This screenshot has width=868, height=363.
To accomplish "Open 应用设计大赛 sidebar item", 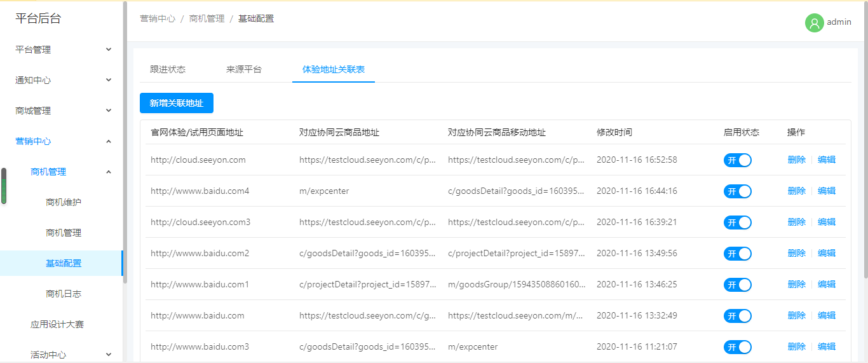I will coord(57,324).
